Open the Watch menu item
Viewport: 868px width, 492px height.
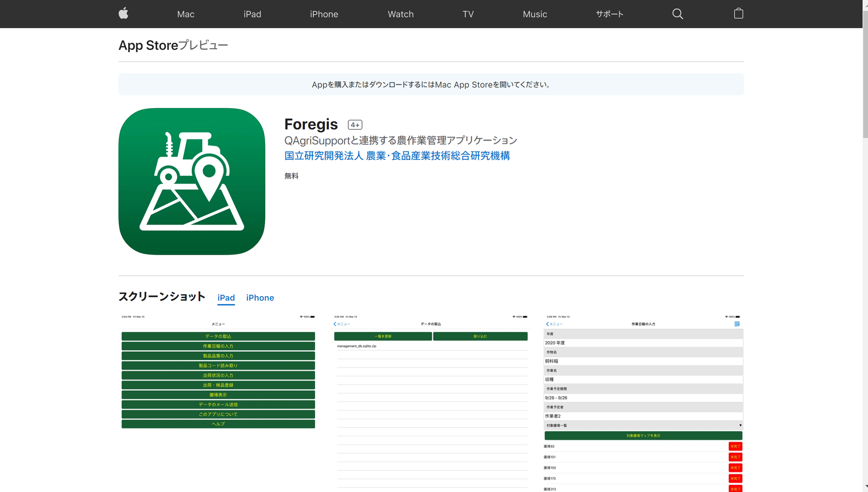[400, 14]
